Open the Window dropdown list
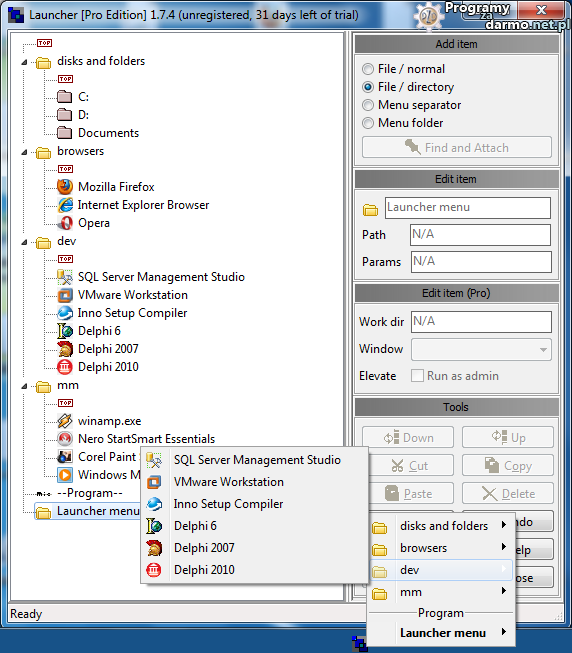 481,349
